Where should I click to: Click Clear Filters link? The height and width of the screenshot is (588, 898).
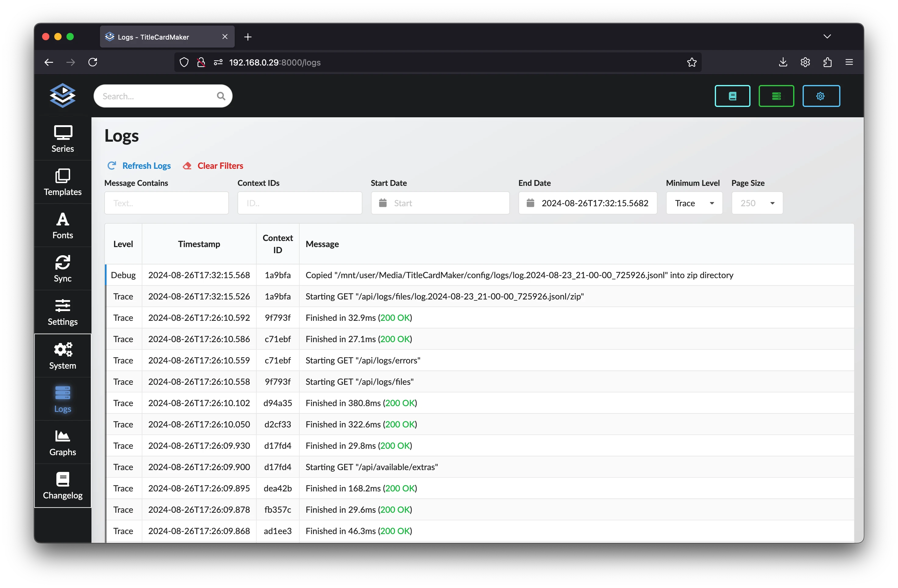pos(220,165)
